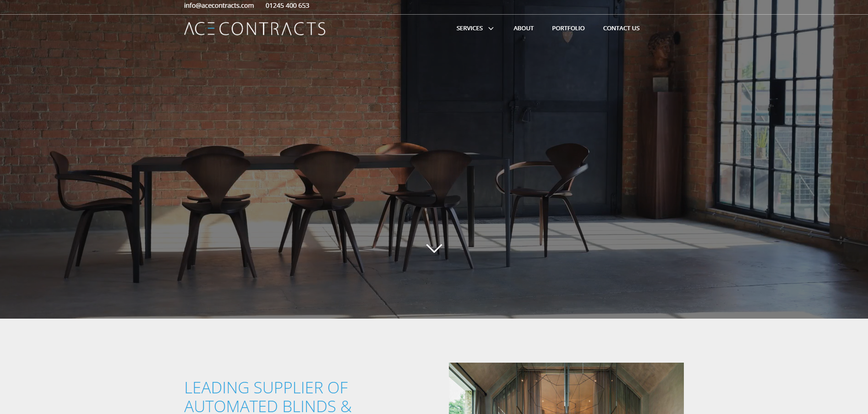Image resolution: width=868 pixels, height=414 pixels.
Task: Open the About page
Action: [524, 28]
